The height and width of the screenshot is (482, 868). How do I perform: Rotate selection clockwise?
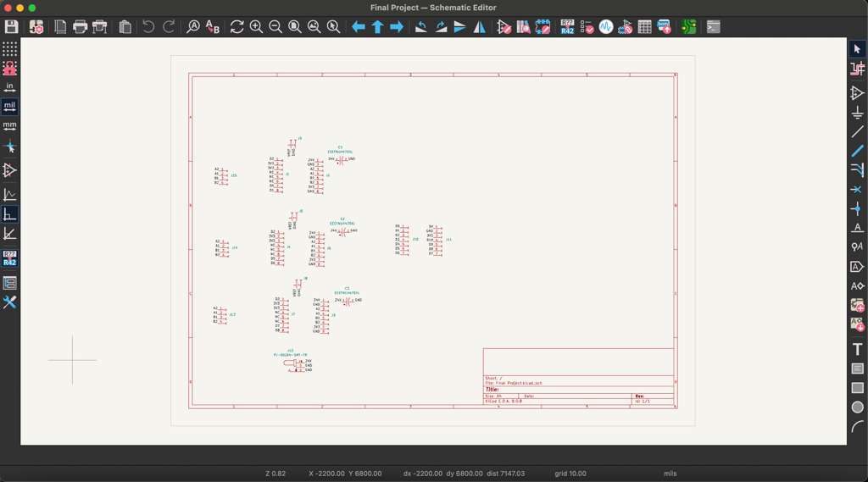(441, 26)
